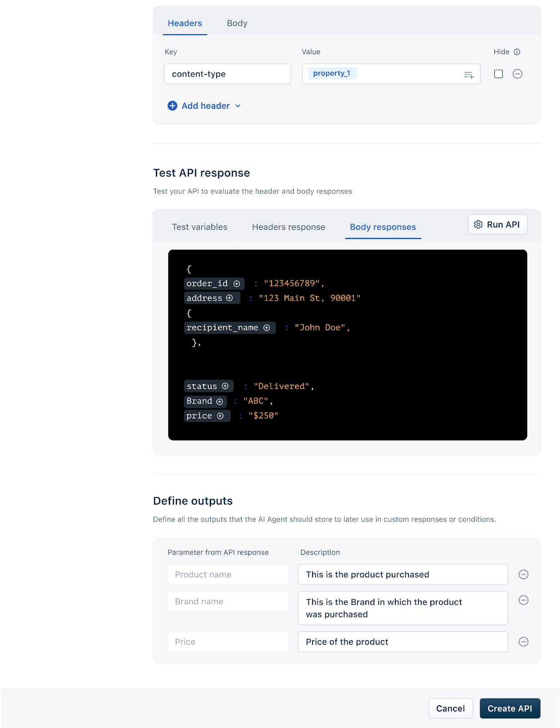Image resolution: width=560 pixels, height=728 pixels.
Task: Switch to the Body tab
Action: pyautogui.click(x=237, y=23)
